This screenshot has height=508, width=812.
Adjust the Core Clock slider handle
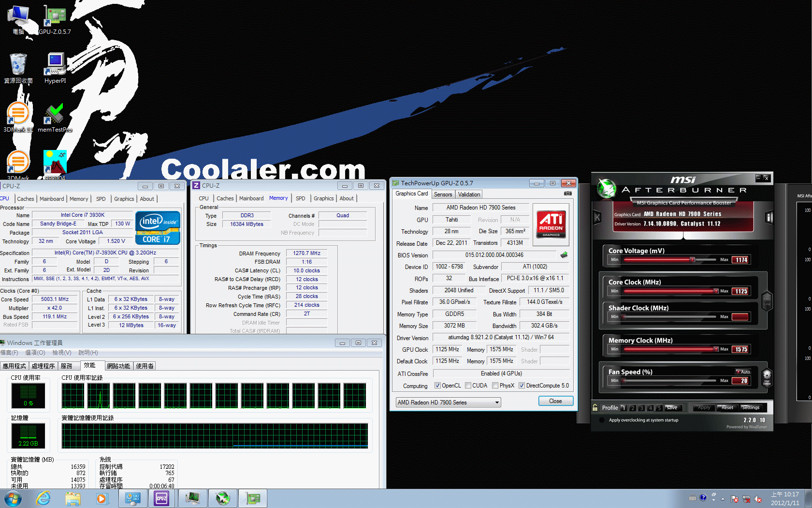716,291
